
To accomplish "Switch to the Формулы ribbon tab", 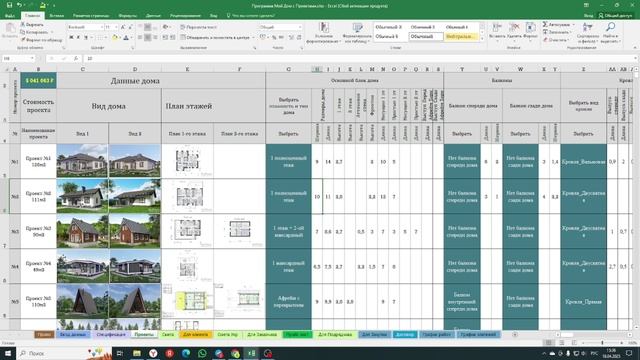I will (x=127, y=16).
